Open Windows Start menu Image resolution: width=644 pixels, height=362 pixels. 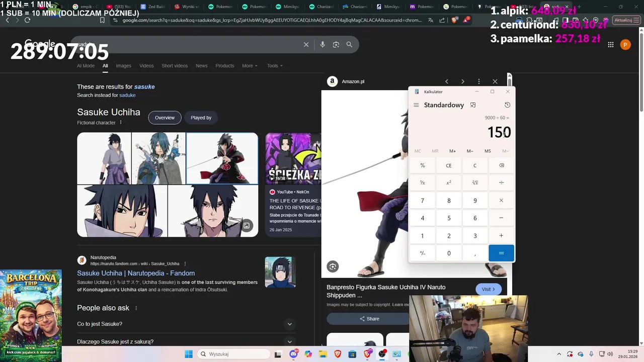click(189, 354)
